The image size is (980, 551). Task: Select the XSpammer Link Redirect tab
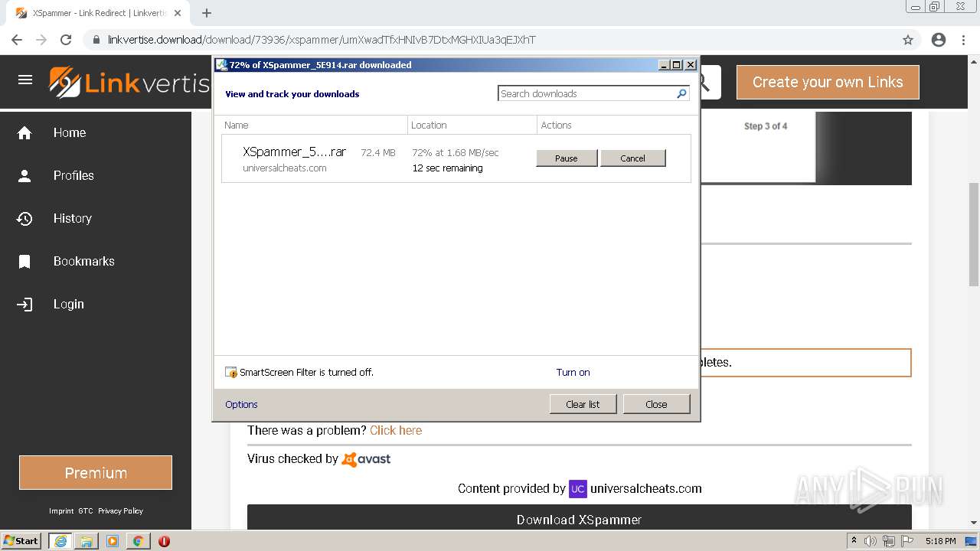click(x=98, y=13)
